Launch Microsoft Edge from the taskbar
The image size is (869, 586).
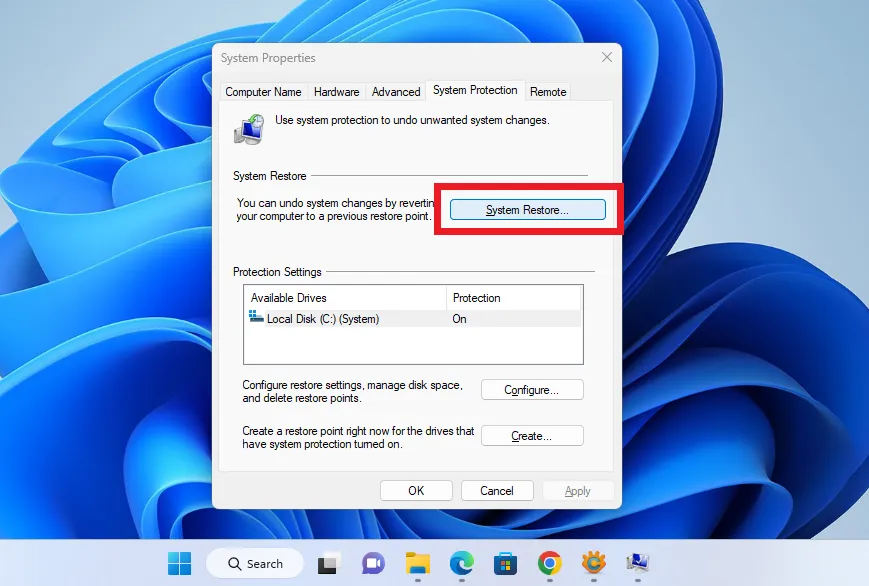tap(461, 563)
